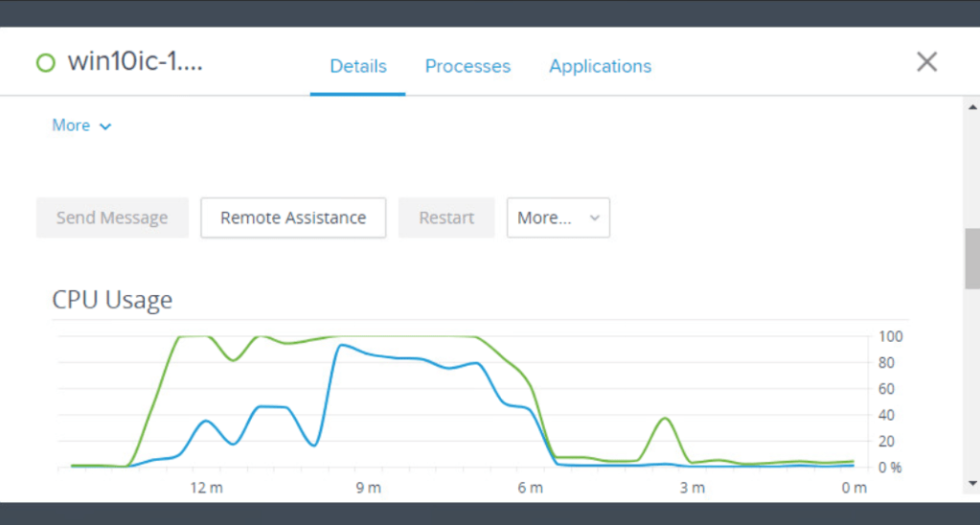Click the 100 label on the CPU axis
The image size is (980, 525).
click(x=891, y=337)
